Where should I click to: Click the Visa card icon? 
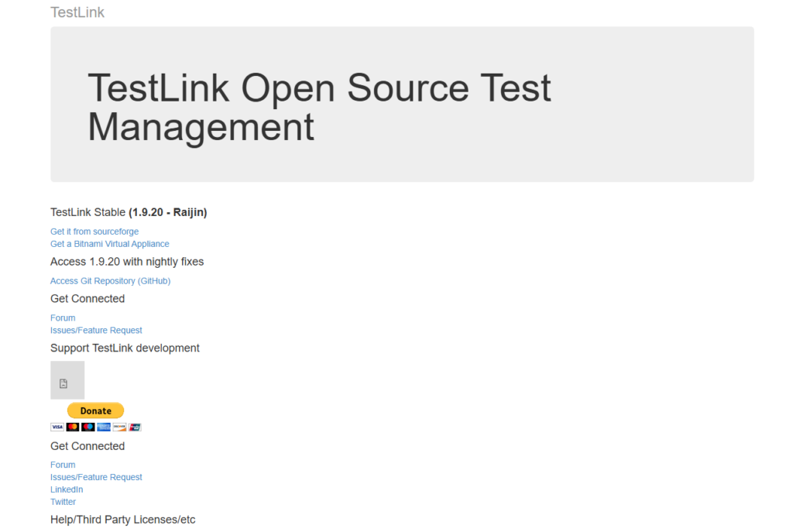(x=57, y=427)
